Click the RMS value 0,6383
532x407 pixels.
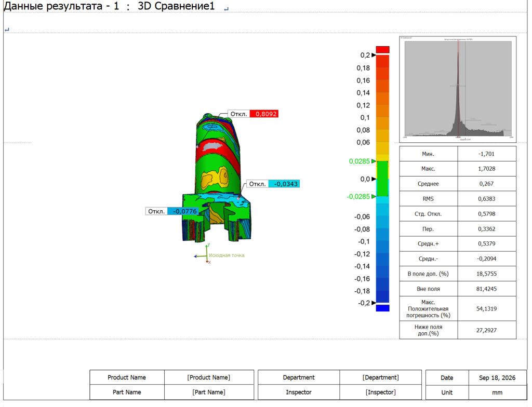(x=486, y=199)
